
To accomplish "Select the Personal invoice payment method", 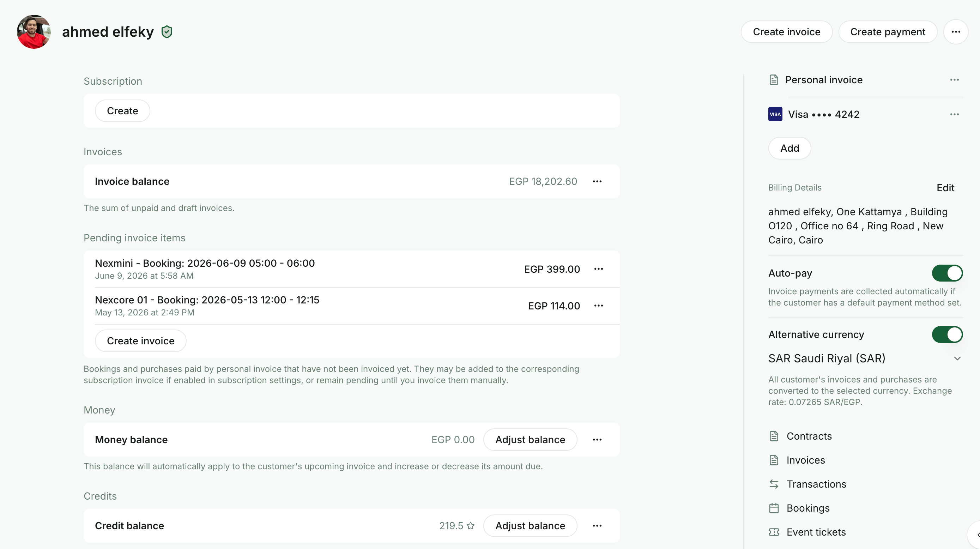I will click(824, 80).
